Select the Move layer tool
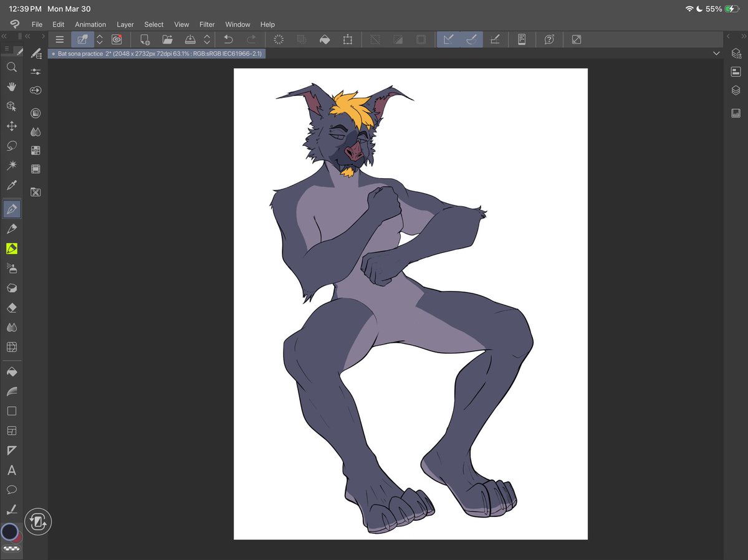This screenshot has width=748, height=560. click(x=11, y=126)
